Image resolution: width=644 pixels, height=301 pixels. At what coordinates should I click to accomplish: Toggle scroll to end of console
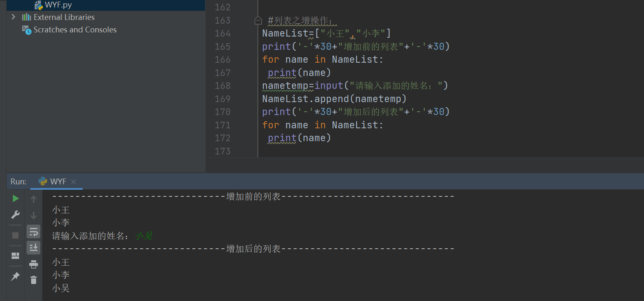[34, 247]
